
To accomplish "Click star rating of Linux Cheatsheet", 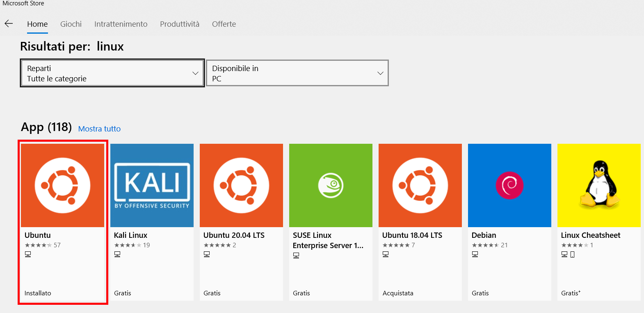I will coord(575,245).
